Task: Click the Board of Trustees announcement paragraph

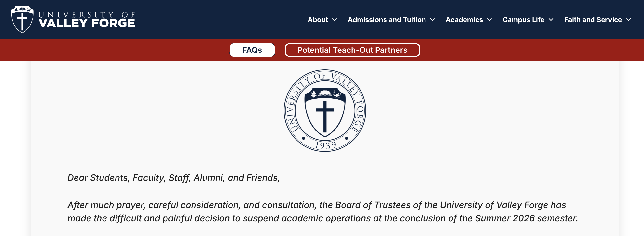Action: pos(322,211)
